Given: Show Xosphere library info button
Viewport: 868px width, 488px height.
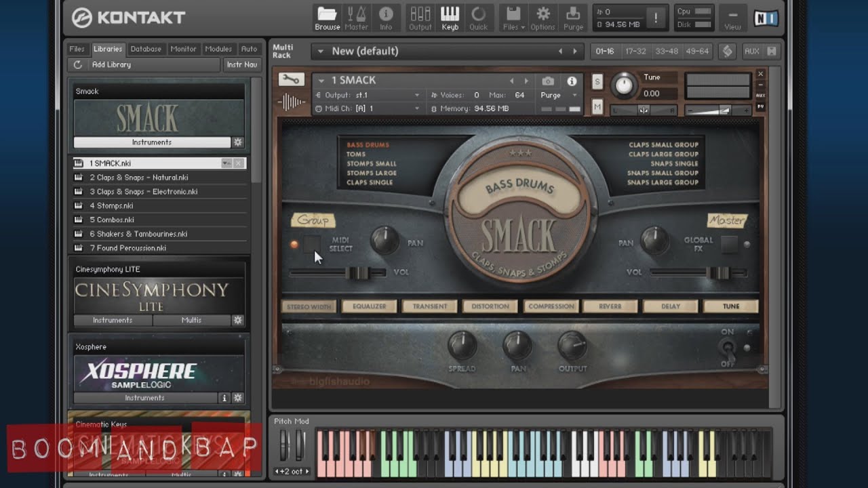Looking at the screenshot, I should coord(224,398).
